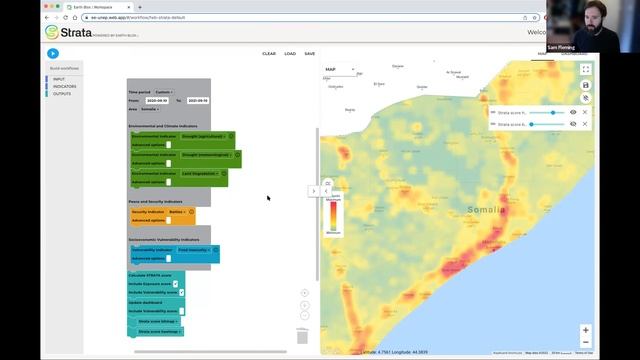Grab the first Strata layer drag handle
640x360 pixels.
point(493,112)
